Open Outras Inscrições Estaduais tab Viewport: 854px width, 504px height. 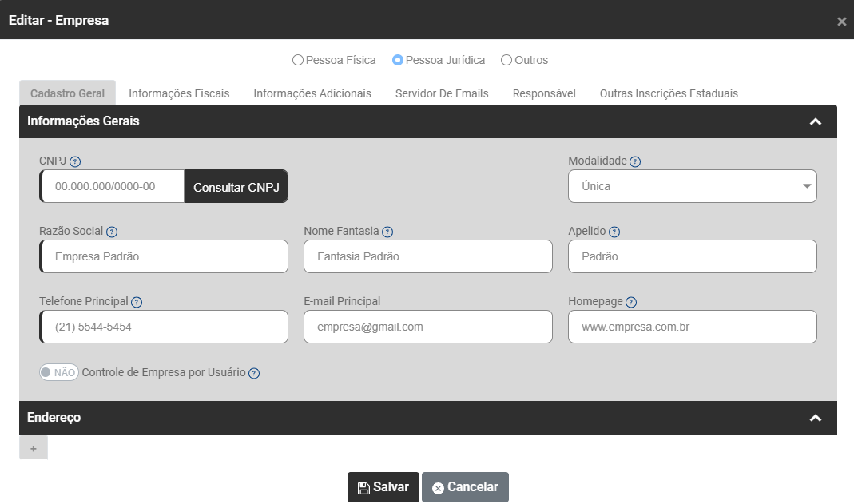669,93
